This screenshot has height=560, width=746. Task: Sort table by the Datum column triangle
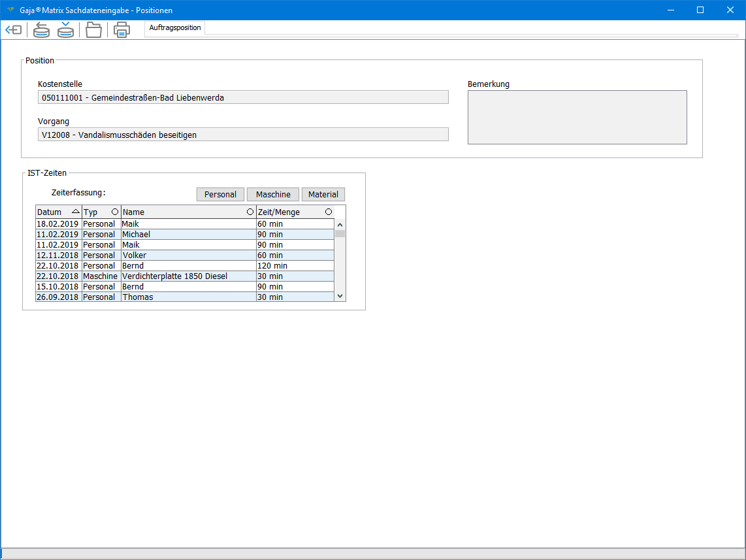(x=76, y=212)
